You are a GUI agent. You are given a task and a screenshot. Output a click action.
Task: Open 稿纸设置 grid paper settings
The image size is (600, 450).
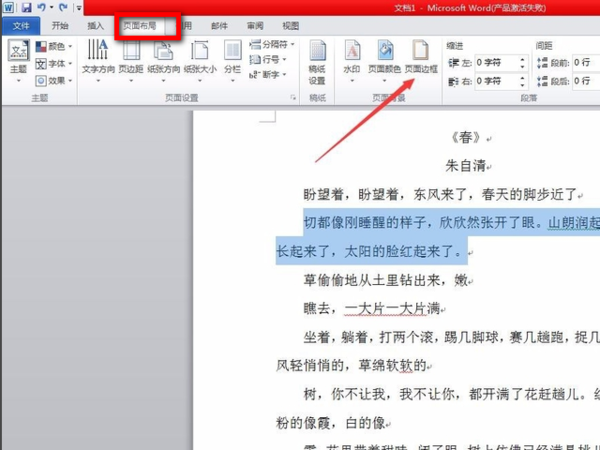pyautogui.click(x=317, y=62)
